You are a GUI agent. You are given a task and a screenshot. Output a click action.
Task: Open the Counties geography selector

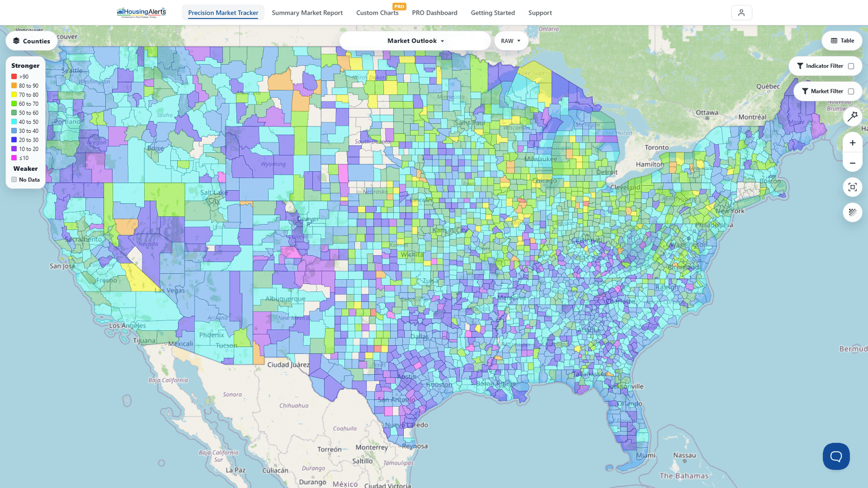point(31,41)
